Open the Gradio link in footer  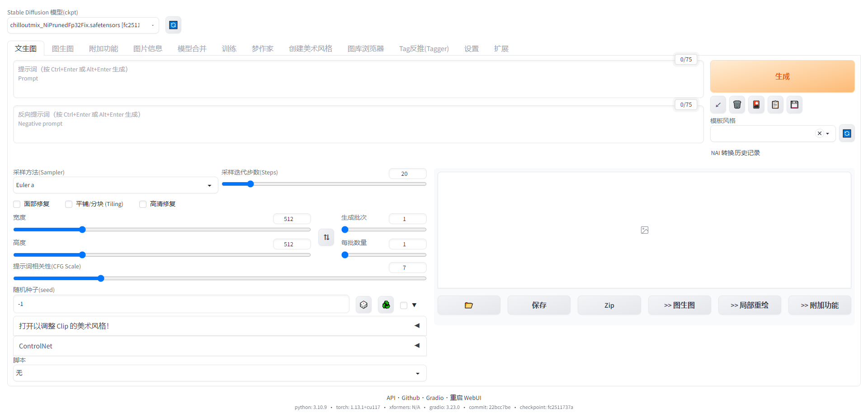coord(435,398)
